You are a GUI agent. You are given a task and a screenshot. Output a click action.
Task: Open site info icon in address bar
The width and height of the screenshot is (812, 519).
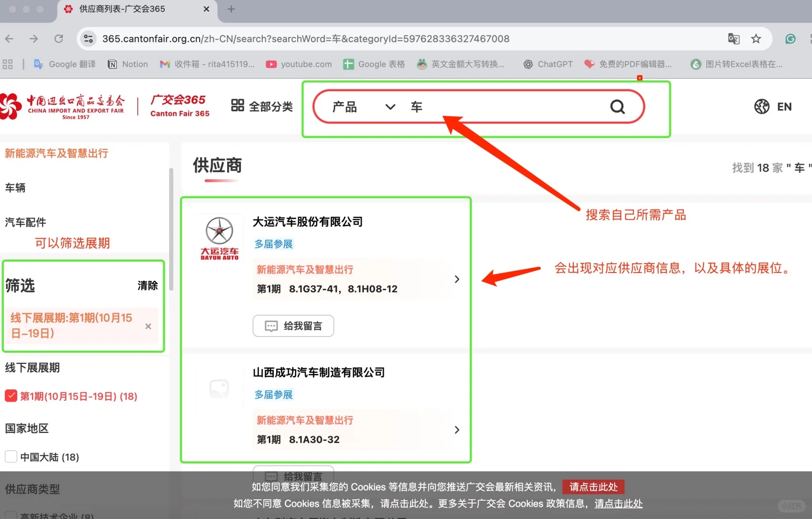tap(88, 39)
